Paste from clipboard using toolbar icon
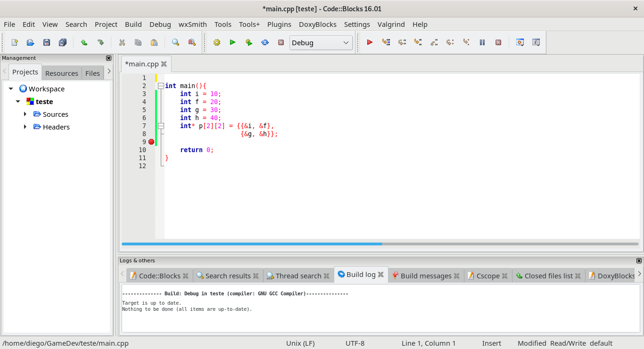This screenshot has width=644, height=349. click(154, 42)
